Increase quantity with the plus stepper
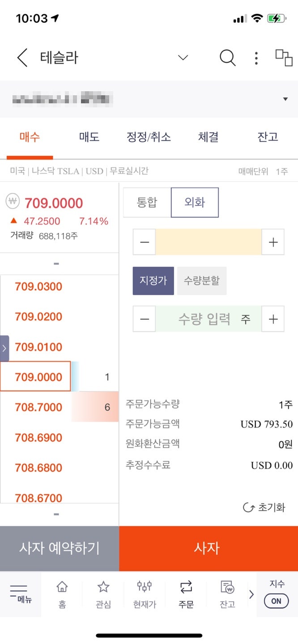Screen dimensions: 298x644 point(273,318)
